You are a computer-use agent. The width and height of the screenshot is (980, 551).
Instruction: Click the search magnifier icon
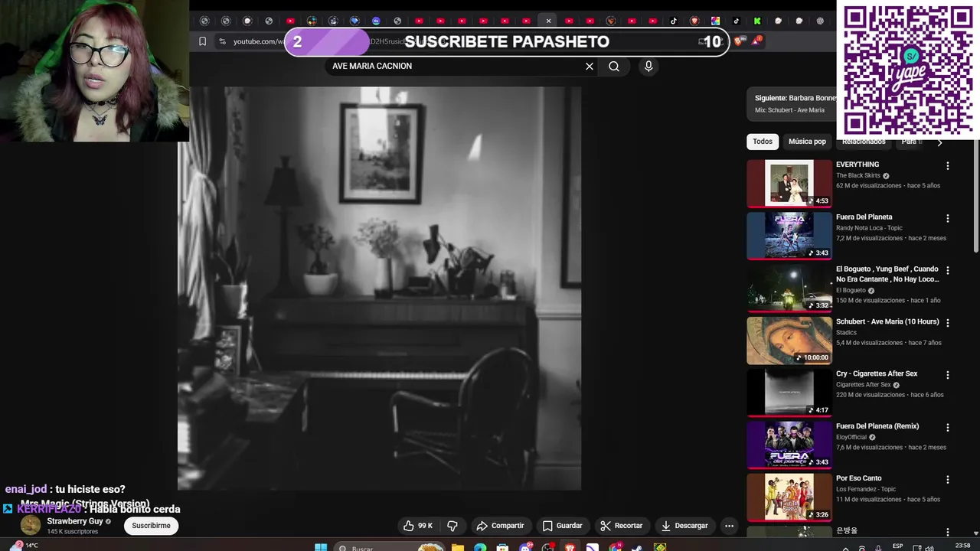[614, 67]
